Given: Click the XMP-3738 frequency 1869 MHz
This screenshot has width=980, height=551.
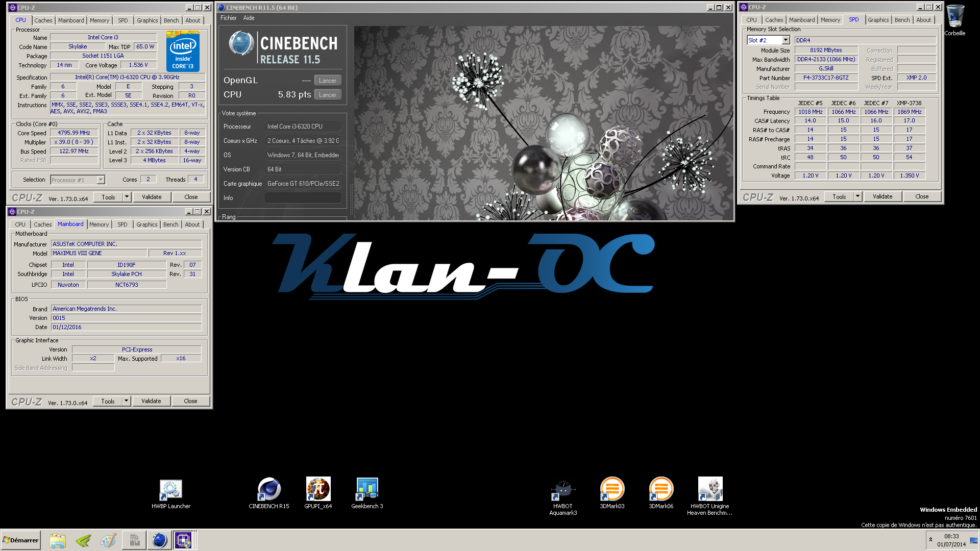Looking at the screenshot, I should (x=910, y=112).
